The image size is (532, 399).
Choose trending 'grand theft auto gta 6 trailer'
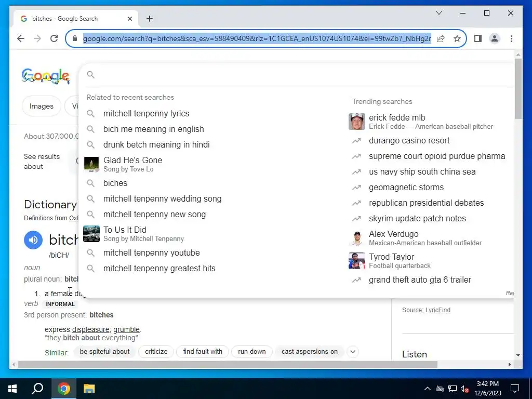[x=420, y=280]
